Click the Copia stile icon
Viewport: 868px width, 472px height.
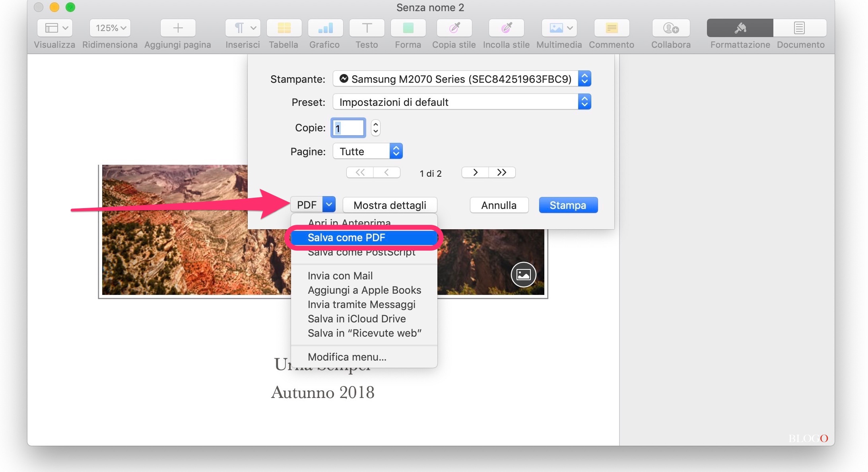454,28
